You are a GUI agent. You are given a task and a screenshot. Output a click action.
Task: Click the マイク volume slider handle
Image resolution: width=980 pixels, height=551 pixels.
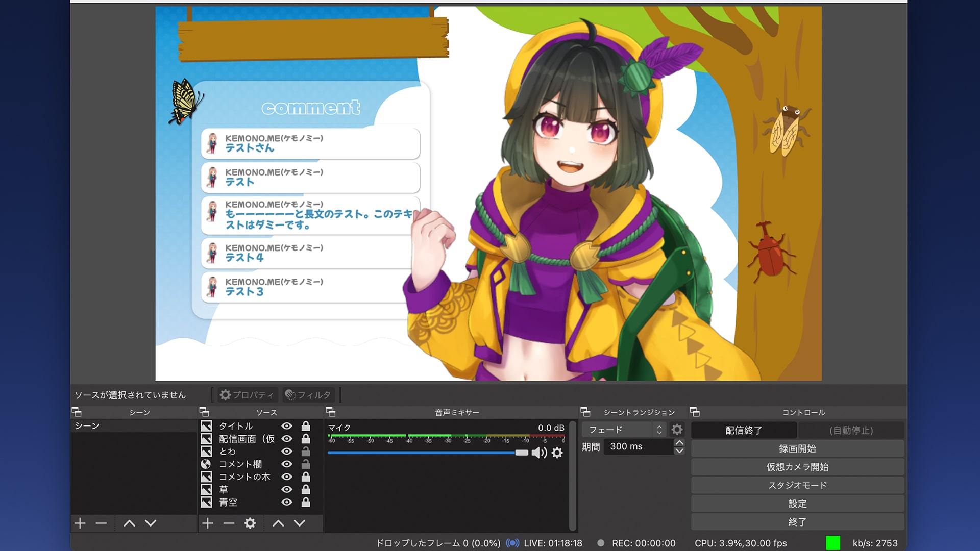click(522, 452)
